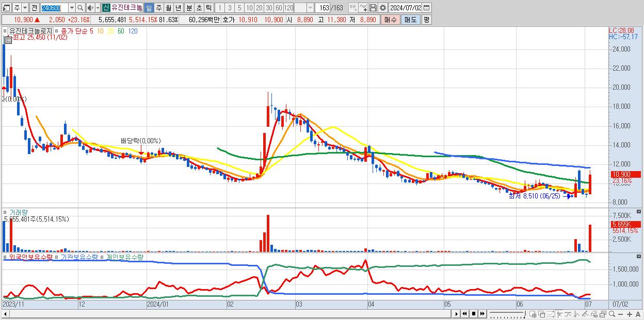Screen dimensions: 644x320
Task: Click stop button in chart replay controls
Action: click(x=474, y=314)
